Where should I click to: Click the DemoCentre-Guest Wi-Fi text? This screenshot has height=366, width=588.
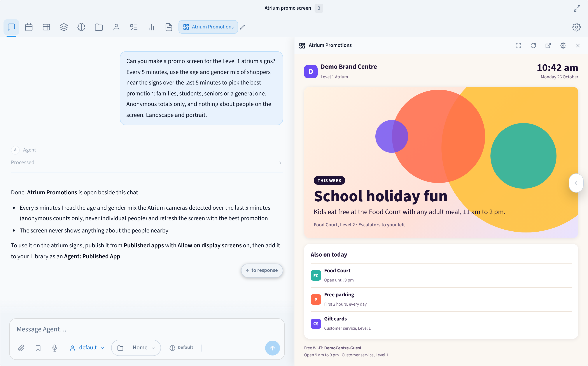[343, 348]
